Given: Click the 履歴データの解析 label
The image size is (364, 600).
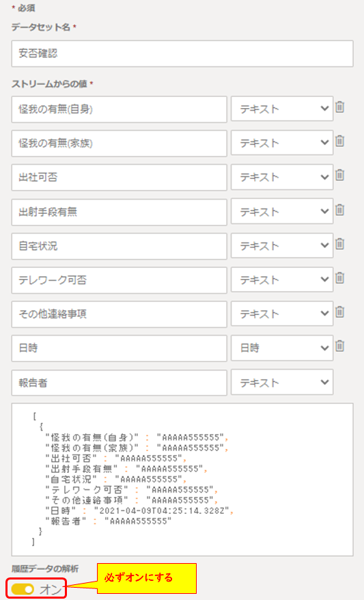Looking at the screenshot, I should [x=45, y=569].
